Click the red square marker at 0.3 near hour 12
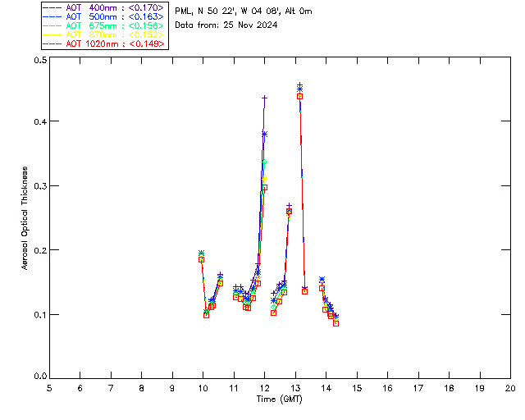Screen dimensions: 525x420 click(264, 188)
